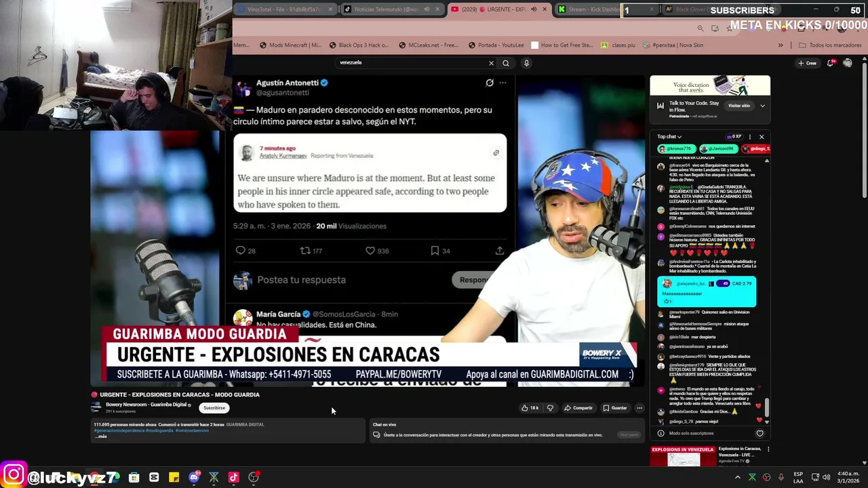
Task: Open the #venezuelaenvivo hashtag
Action: (x=192, y=430)
